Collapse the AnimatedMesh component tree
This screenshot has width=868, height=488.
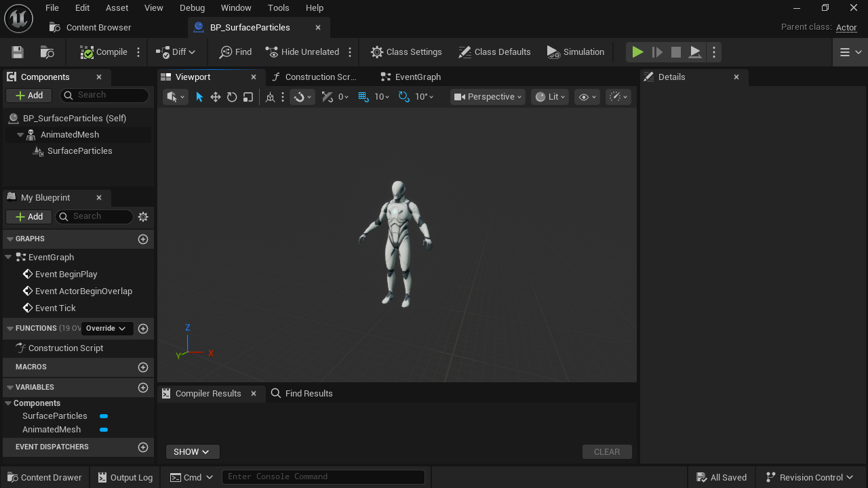point(20,135)
